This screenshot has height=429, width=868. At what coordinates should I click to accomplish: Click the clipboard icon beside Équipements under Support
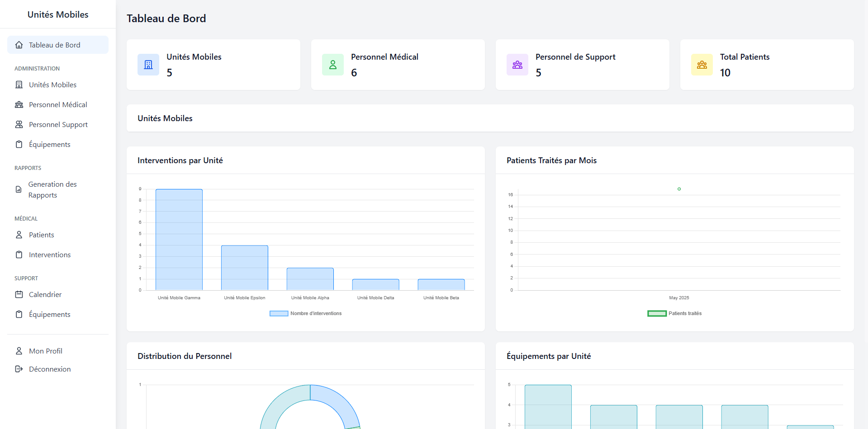(x=19, y=314)
